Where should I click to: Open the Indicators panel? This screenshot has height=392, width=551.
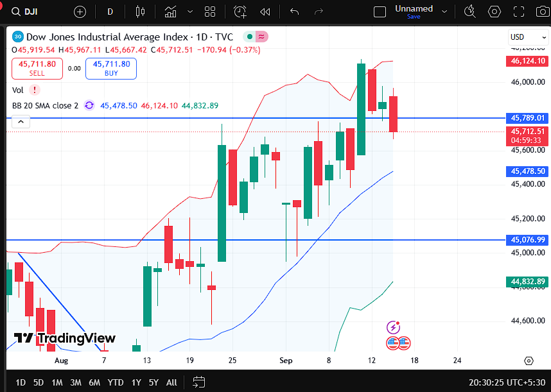click(x=170, y=12)
